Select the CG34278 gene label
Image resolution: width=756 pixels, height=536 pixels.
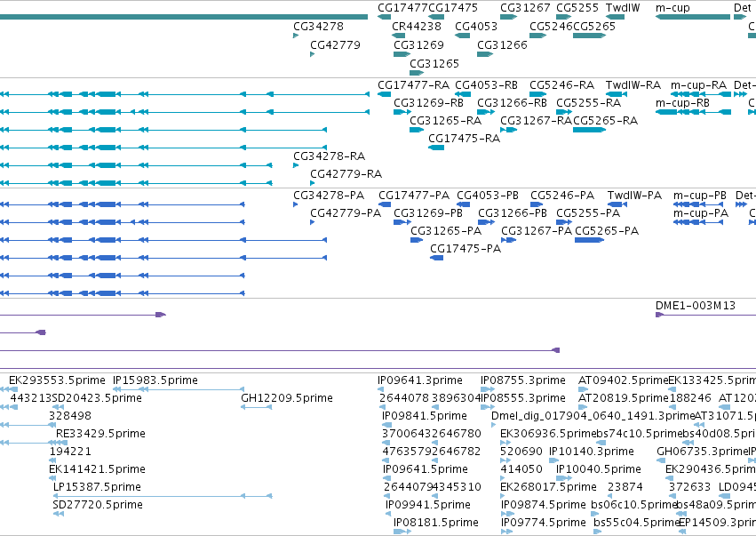[318, 26]
